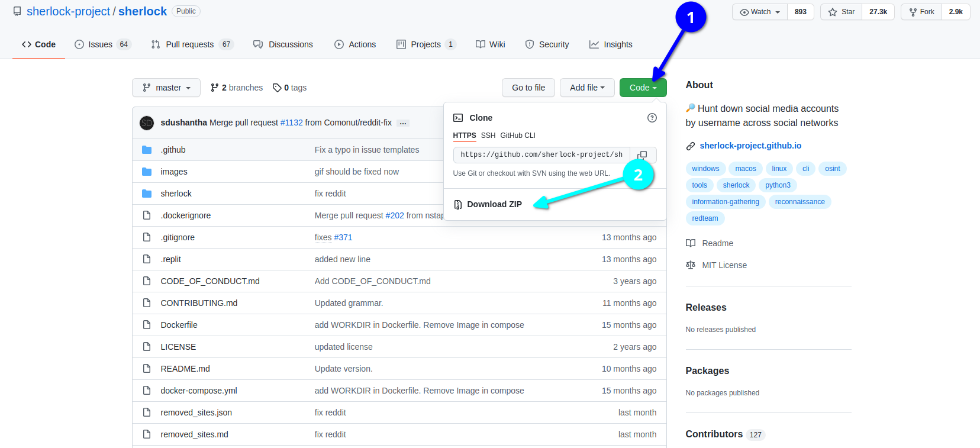The width and height of the screenshot is (980, 448).
Task: Click file icon of CODE_OF_CONDUCT.md
Action: pos(147,281)
